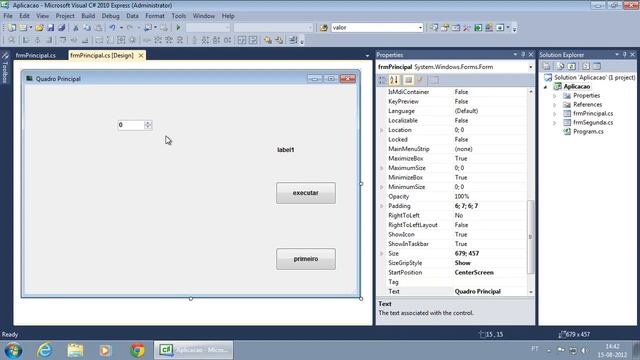The image size is (640, 360).
Task: Expand the References node in Solution Explorer
Action: (x=555, y=105)
